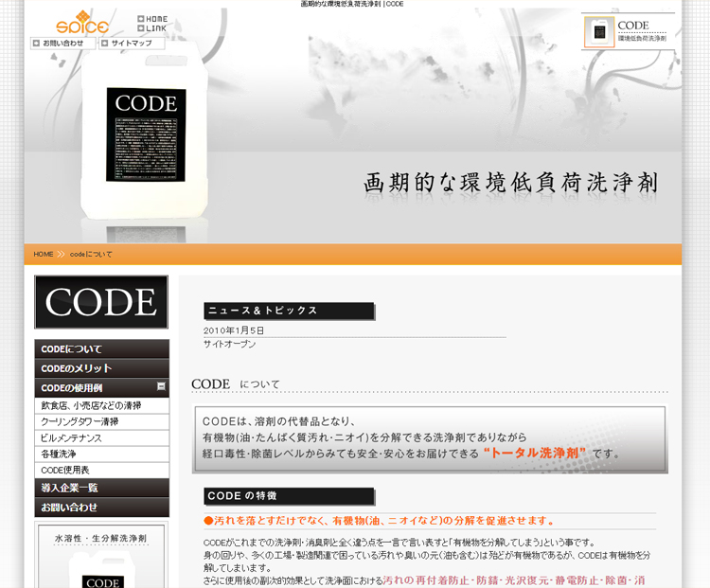Click the black CODE sidebar logo
710x588 pixels.
coord(101,302)
